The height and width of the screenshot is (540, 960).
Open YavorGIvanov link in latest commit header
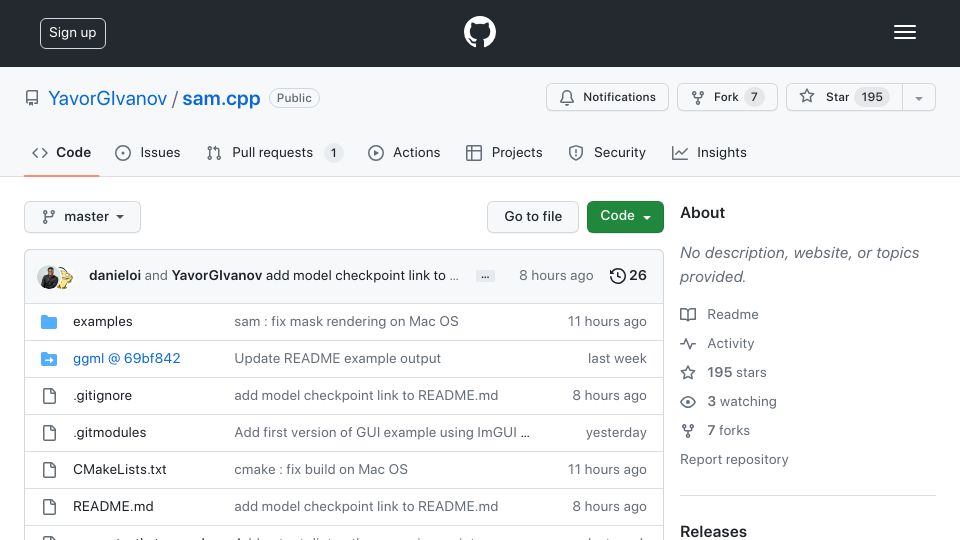217,276
